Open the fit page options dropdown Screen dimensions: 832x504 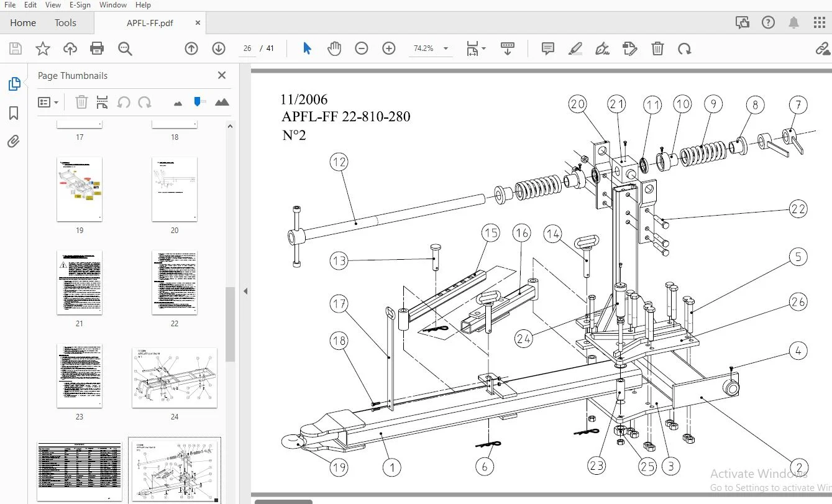click(x=476, y=48)
